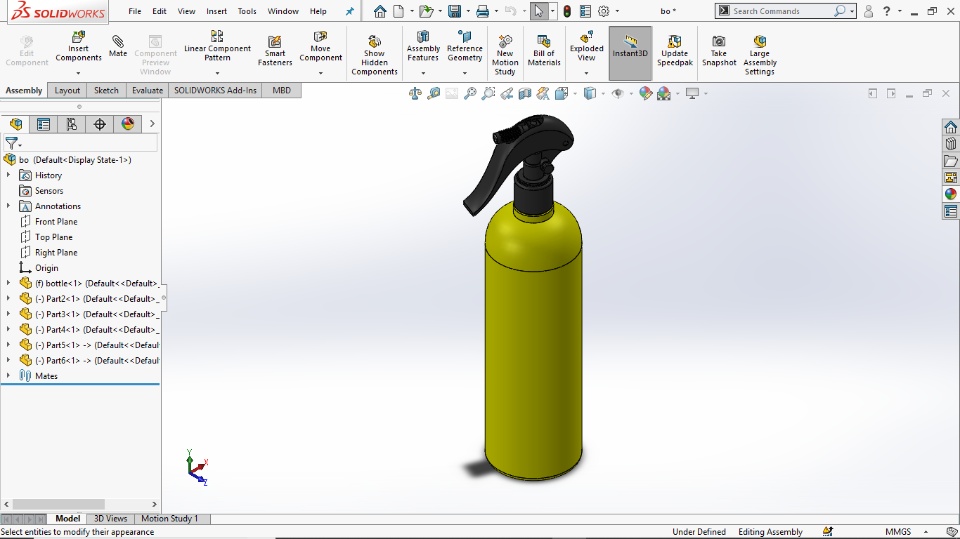Open the PropertyManager tab
This screenshot has width=960, height=539.
[43, 124]
